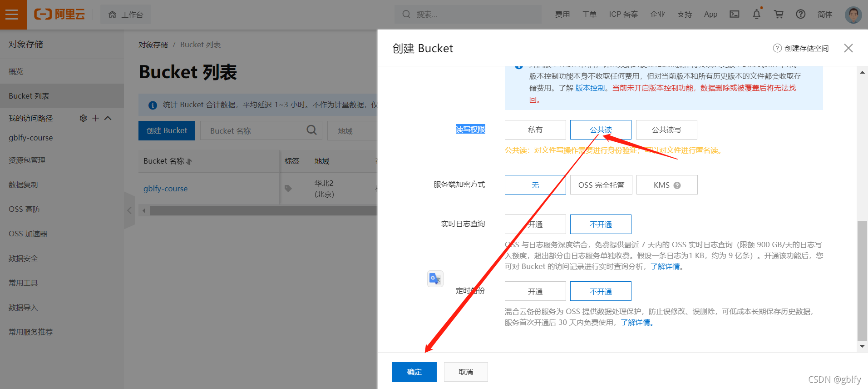The image size is (868, 389).
Task: Open the 创建存储空间 help link
Action: coord(801,48)
